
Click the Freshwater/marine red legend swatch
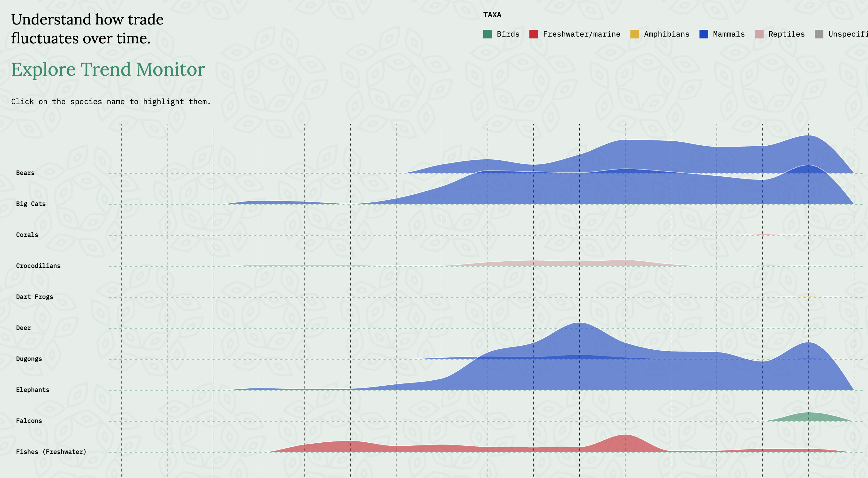pos(534,34)
